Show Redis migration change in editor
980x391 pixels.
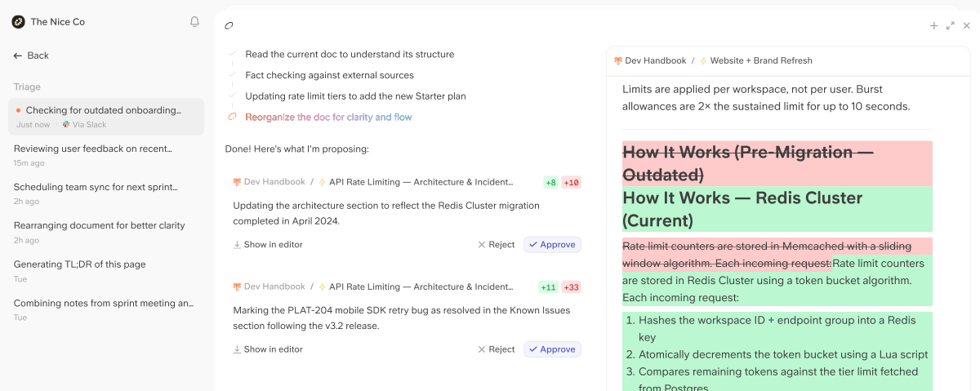click(268, 244)
